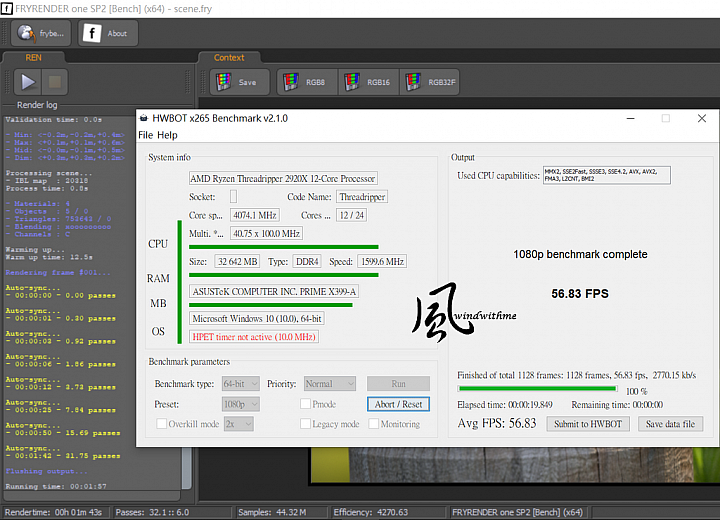Click the 1080p benchmark complete text
This screenshot has height=520, width=720.
pyautogui.click(x=580, y=254)
